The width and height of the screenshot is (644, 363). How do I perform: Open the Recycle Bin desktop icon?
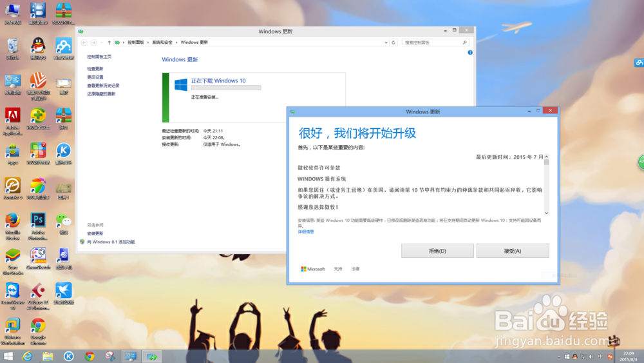13,48
